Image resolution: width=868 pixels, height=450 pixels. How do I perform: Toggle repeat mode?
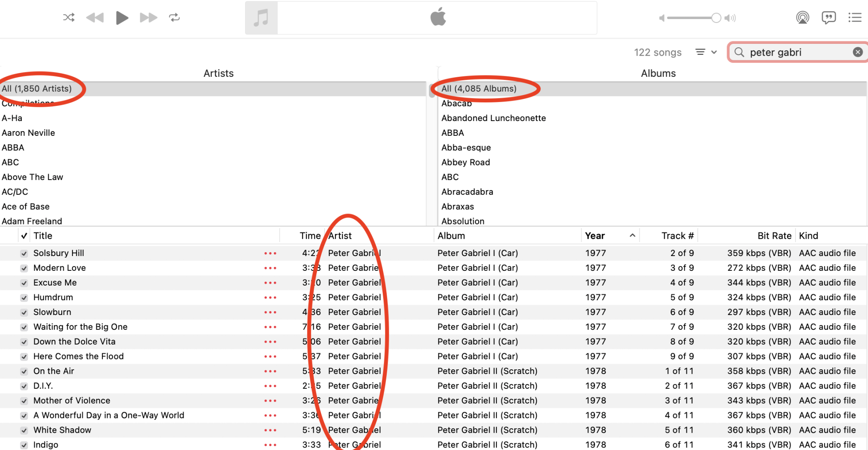174,17
